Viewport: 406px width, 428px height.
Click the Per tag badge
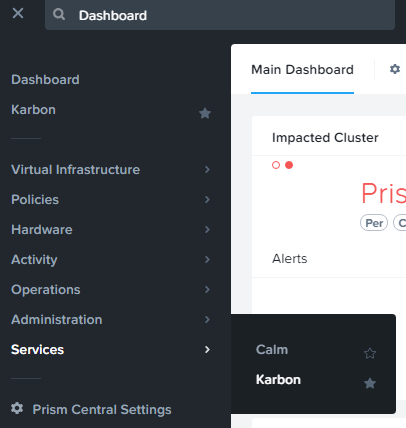pos(374,223)
